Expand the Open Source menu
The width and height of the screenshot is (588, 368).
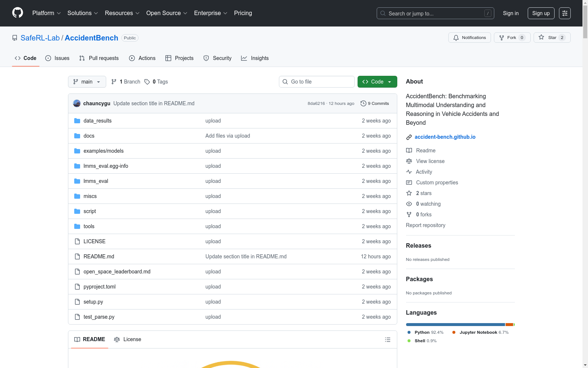(167, 13)
